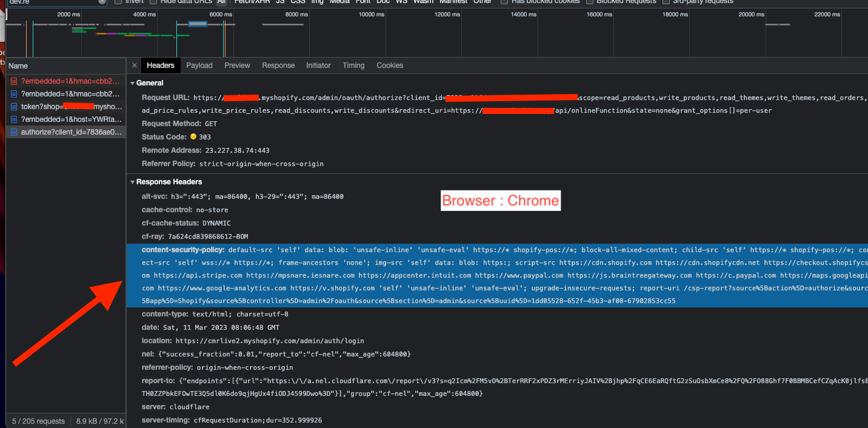Viewport: 868px width, 428px height.
Task: Click cf-cache-status: DYNAMIC header
Action: click(x=186, y=223)
